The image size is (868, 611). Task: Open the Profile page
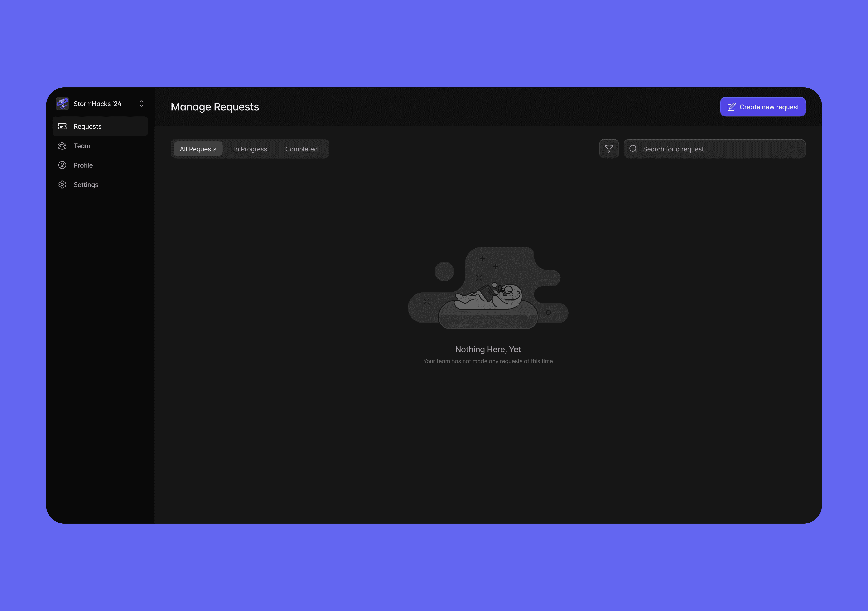(x=83, y=165)
